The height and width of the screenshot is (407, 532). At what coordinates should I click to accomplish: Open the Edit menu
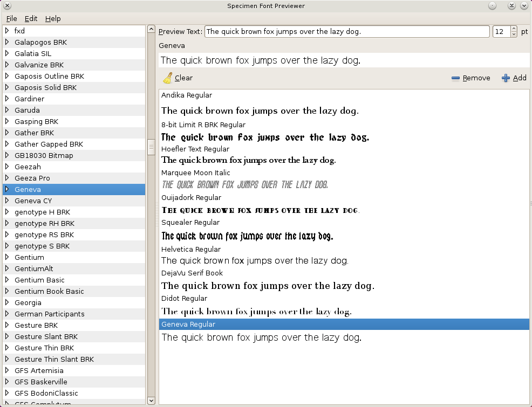click(x=31, y=19)
